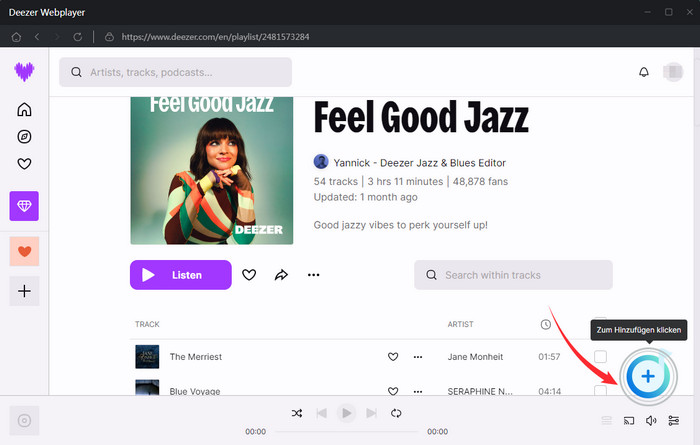The image size is (700, 445).
Task: Click the now-playing disc thumbnail
Action: [x=24, y=420]
